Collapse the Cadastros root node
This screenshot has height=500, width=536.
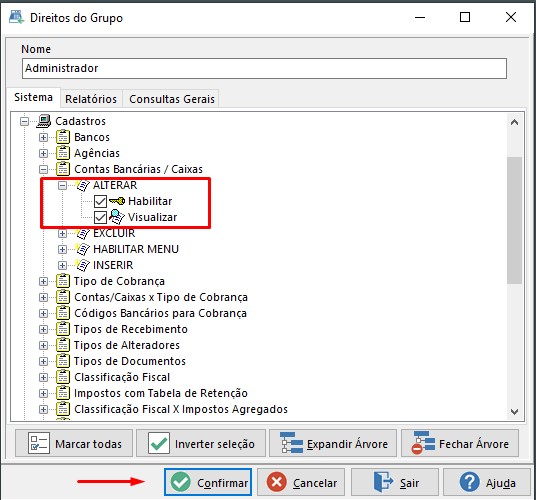[24, 121]
